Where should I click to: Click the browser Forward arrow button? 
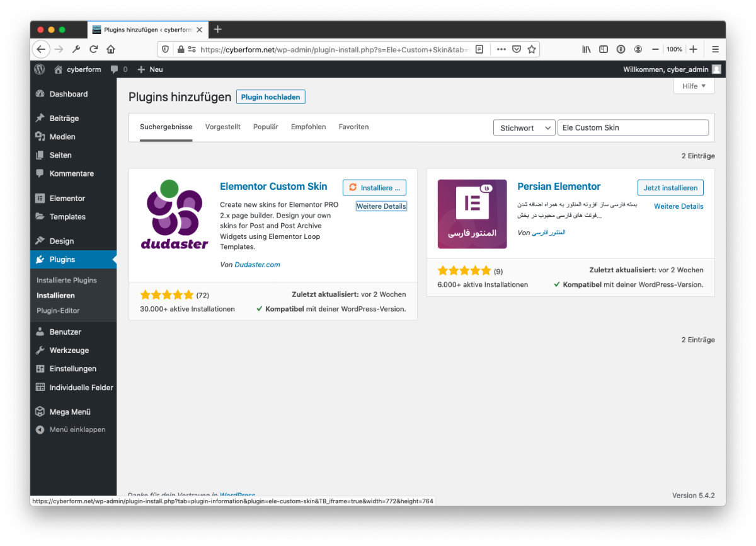59,49
